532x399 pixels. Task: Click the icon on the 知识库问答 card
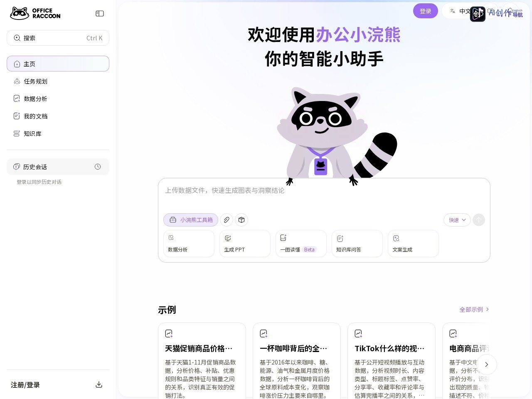point(340,238)
